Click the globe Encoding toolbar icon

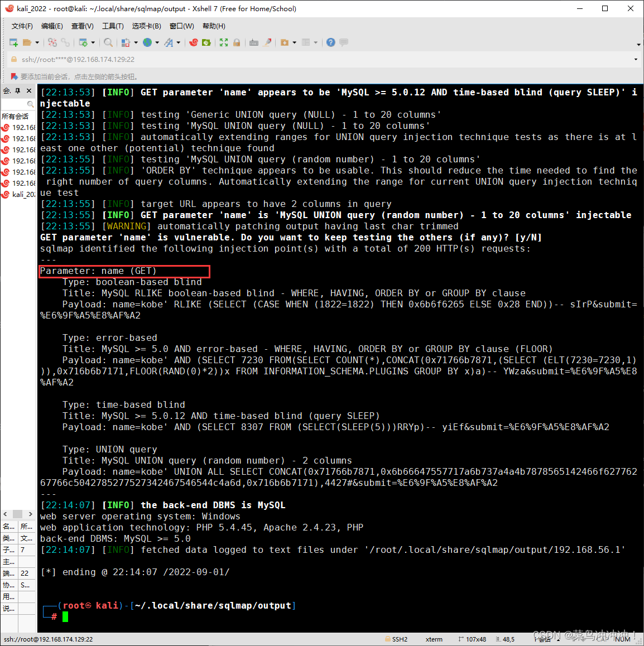[x=147, y=42]
